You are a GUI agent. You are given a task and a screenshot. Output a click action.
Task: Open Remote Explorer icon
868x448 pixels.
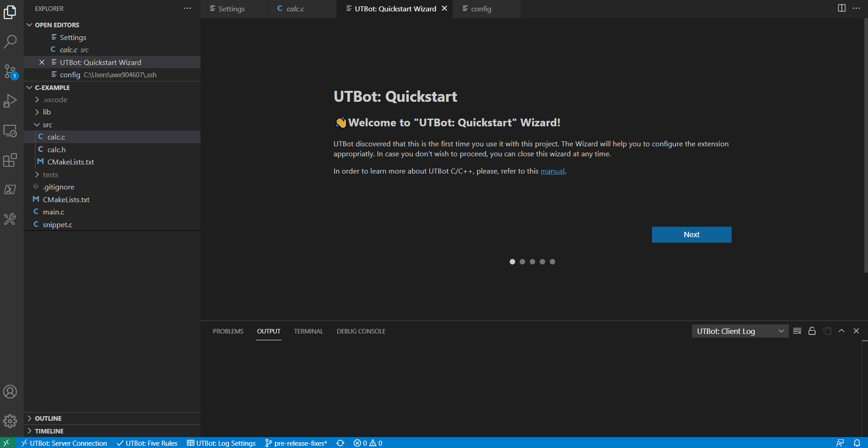pyautogui.click(x=10, y=131)
